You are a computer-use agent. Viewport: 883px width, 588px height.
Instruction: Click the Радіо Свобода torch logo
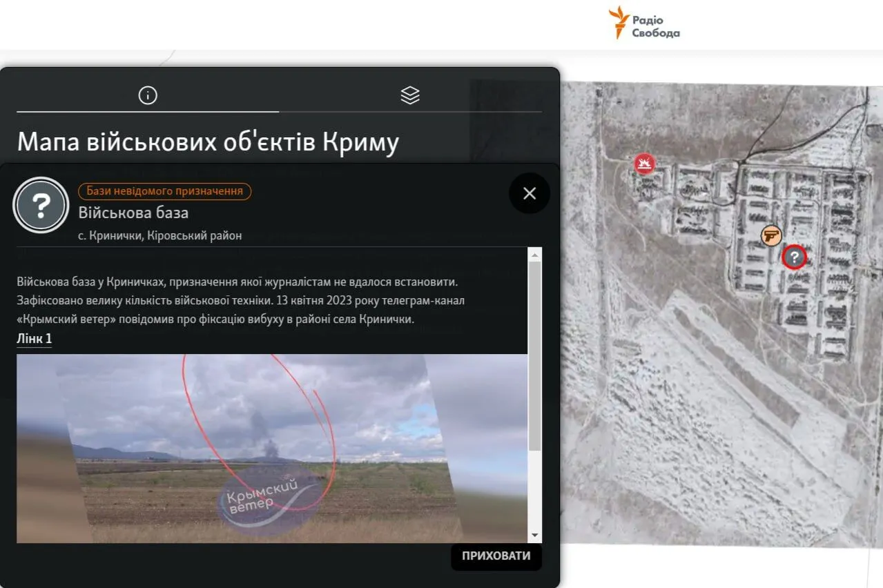point(618,23)
